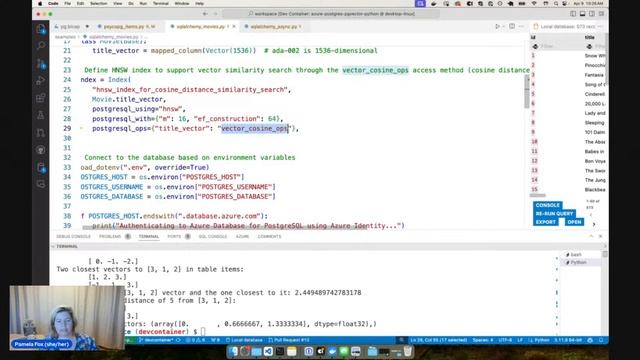Open the Search view in activity bar
Screen dimensions: 640x360
[x=40, y=46]
